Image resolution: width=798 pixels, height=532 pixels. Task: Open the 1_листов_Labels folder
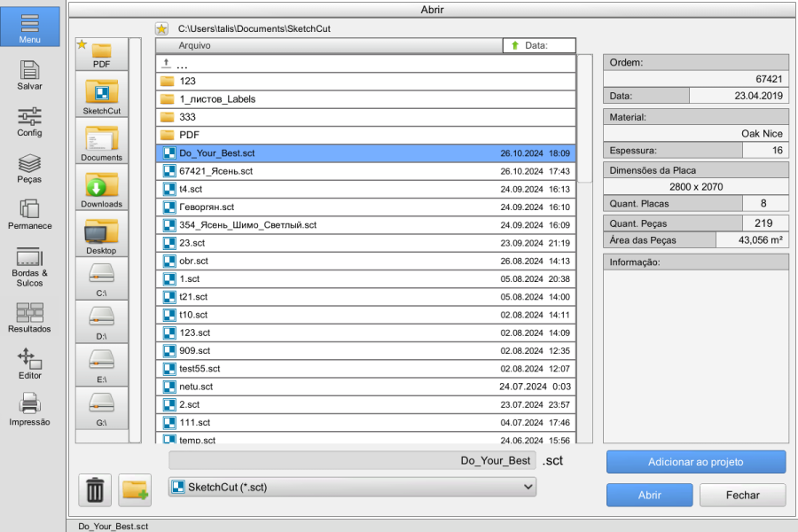[365, 99]
